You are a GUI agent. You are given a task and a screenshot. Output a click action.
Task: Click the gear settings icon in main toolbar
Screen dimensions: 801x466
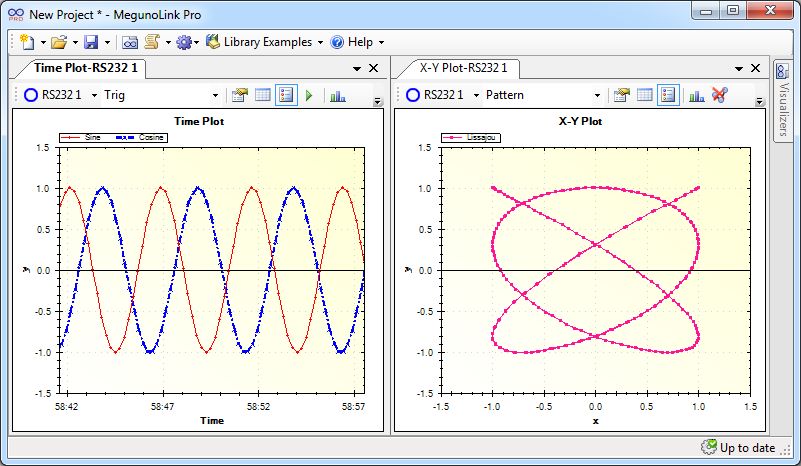click(x=183, y=42)
